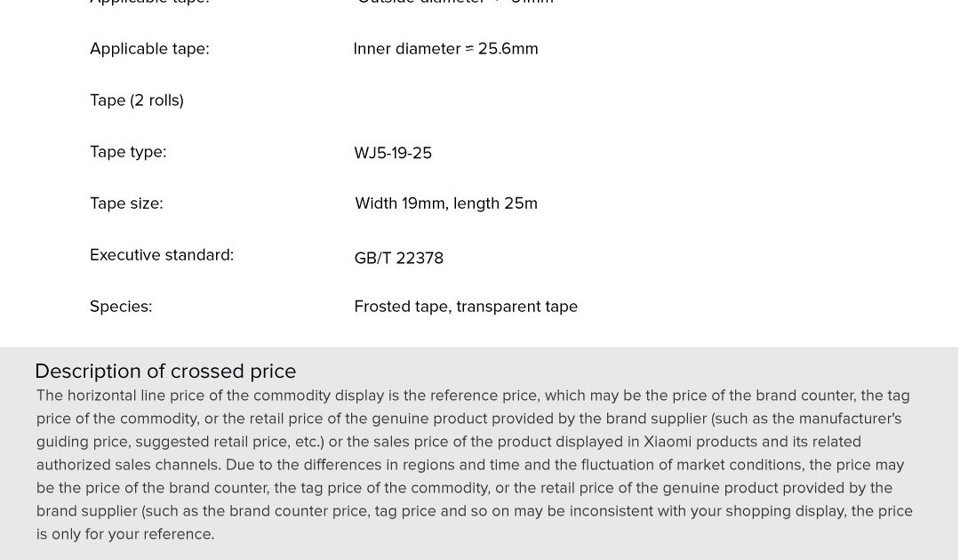This screenshot has width=960, height=560.
Task: Click the partially visible Outside diameter value
Action: [x=453, y=3]
